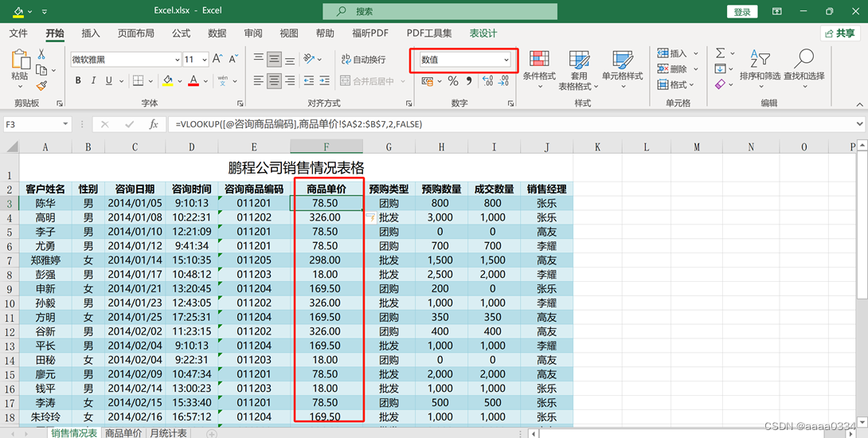
Task: Click the Format Painter brush icon
Action: [41, 85]
